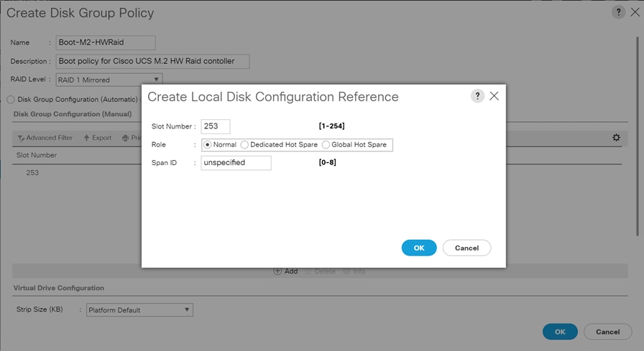The height and width of the screenshot is (351, 644).
Task: Click the policy Name field Boot-M2-HWRaid
Action: (x=106, y=42)
